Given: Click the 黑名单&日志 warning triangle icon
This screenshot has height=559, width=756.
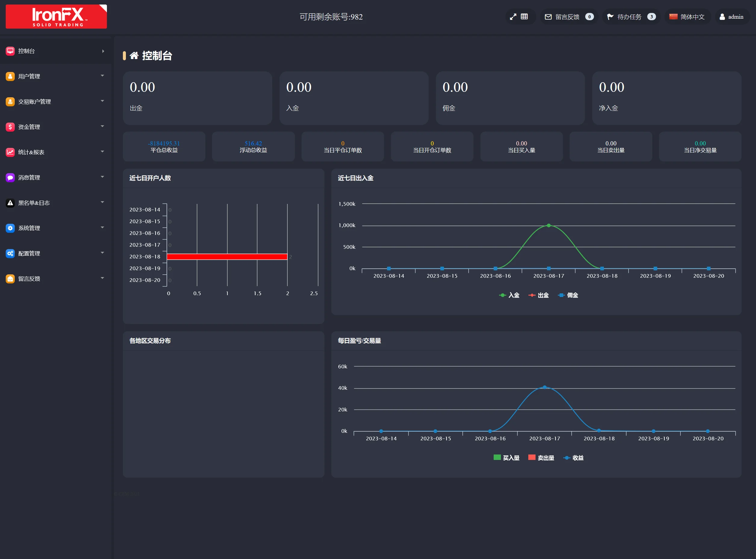Looking at the screenshot, I should point(10,203).
